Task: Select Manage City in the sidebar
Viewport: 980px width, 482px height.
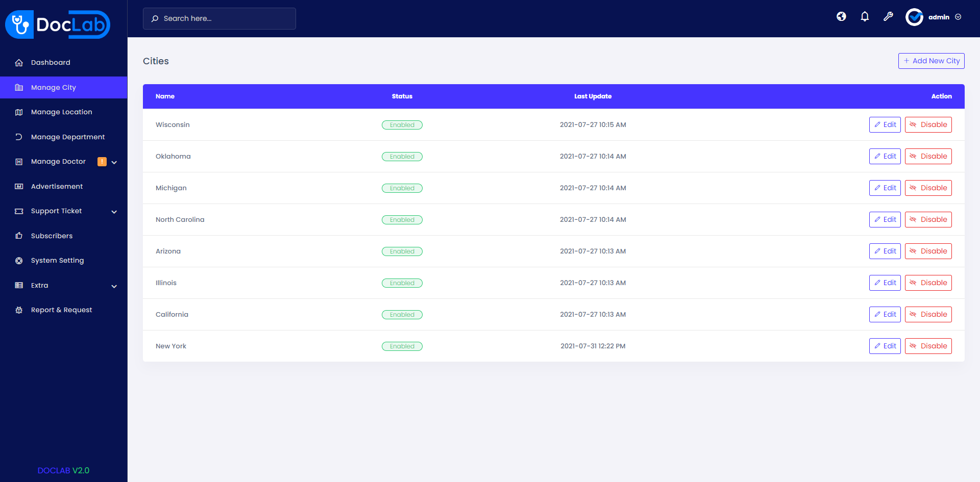Action: (x=54, y=87)
